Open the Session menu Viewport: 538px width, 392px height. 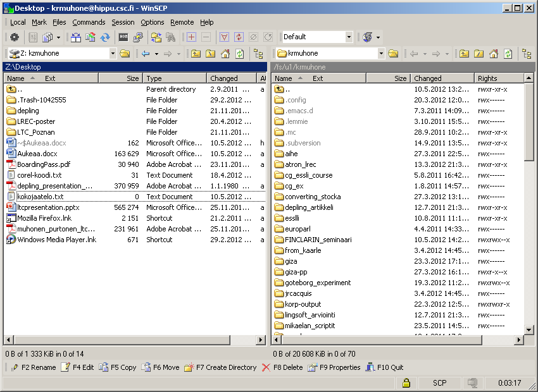point(123,22)
